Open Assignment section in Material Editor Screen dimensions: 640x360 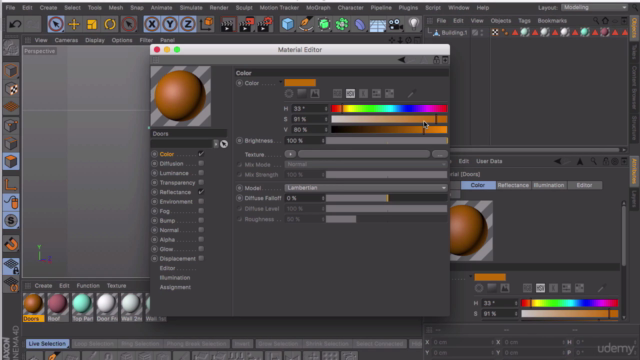175,287
